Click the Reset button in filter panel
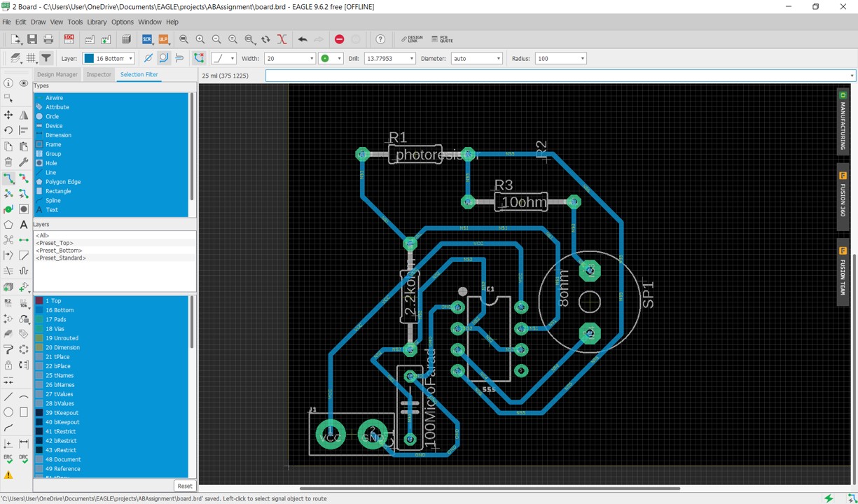858x504 pixels. 185,486
